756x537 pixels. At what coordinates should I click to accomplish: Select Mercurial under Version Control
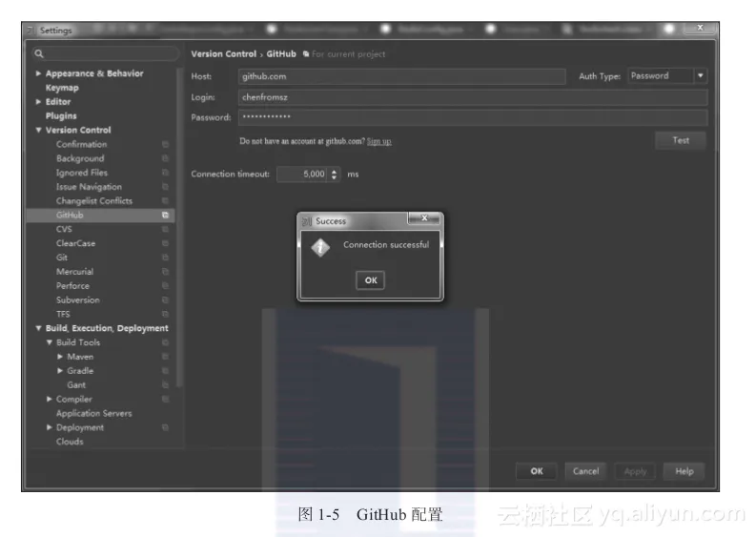[74, 272]
